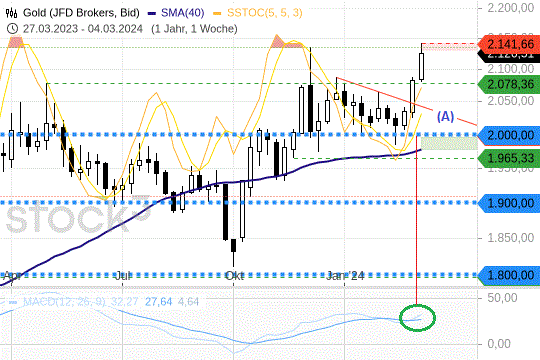The width and height of the screenshot is (540, 360).
Task: Click the 2.050,00 price axis value
Action: pyautogui.click(x=511, y=101)
